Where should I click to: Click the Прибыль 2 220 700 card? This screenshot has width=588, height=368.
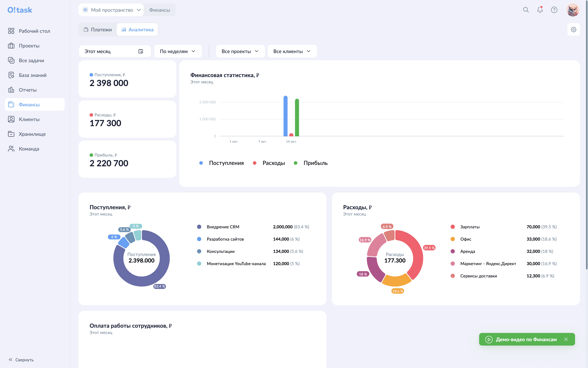(x=127, y=159)
